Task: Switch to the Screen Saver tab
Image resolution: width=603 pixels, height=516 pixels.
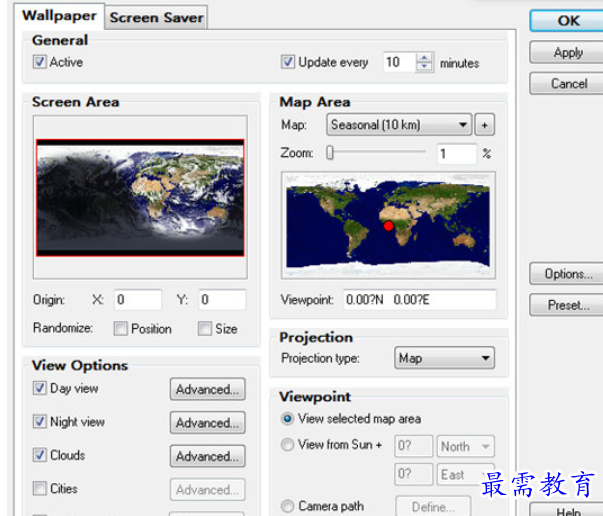Action: [x=156, y=17]
